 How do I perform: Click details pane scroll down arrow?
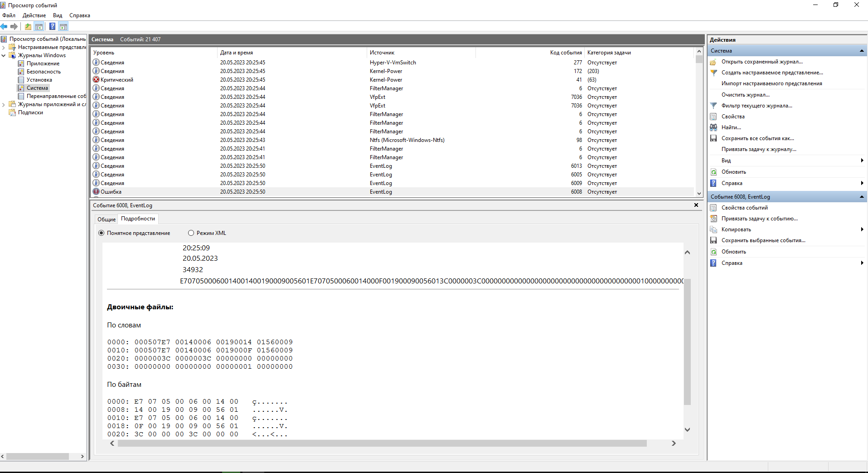click(687, 430)
